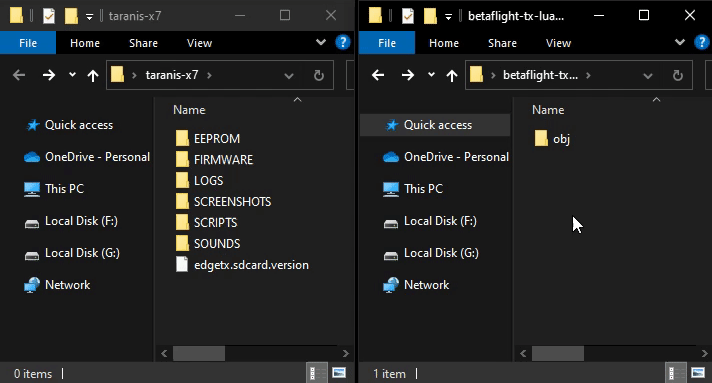
Task: Open the View tab in betaflight window
Action: (558, 43)
